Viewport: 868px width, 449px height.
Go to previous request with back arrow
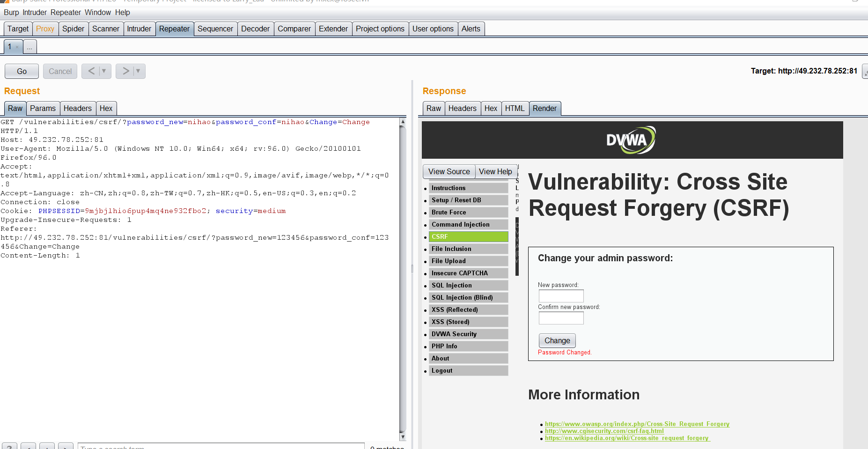point(91,71)
